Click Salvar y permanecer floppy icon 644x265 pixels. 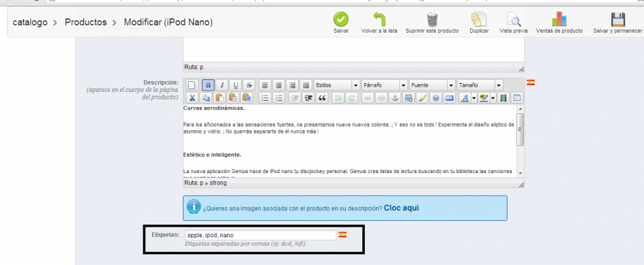click(x=618, y=20)
